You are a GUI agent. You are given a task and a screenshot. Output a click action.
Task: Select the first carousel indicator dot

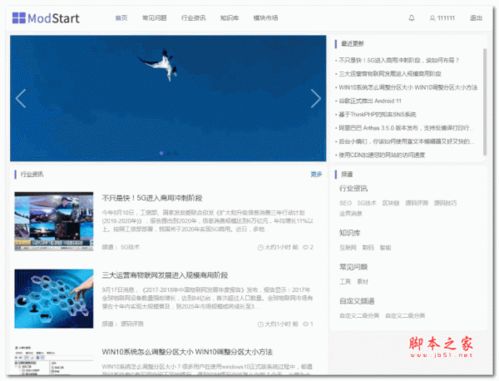tap(161, 153)
